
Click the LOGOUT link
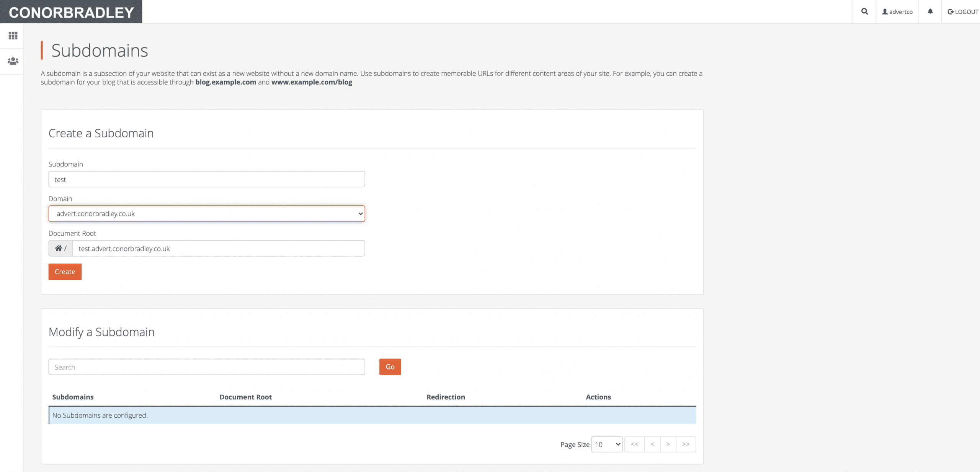coord(963,12)
